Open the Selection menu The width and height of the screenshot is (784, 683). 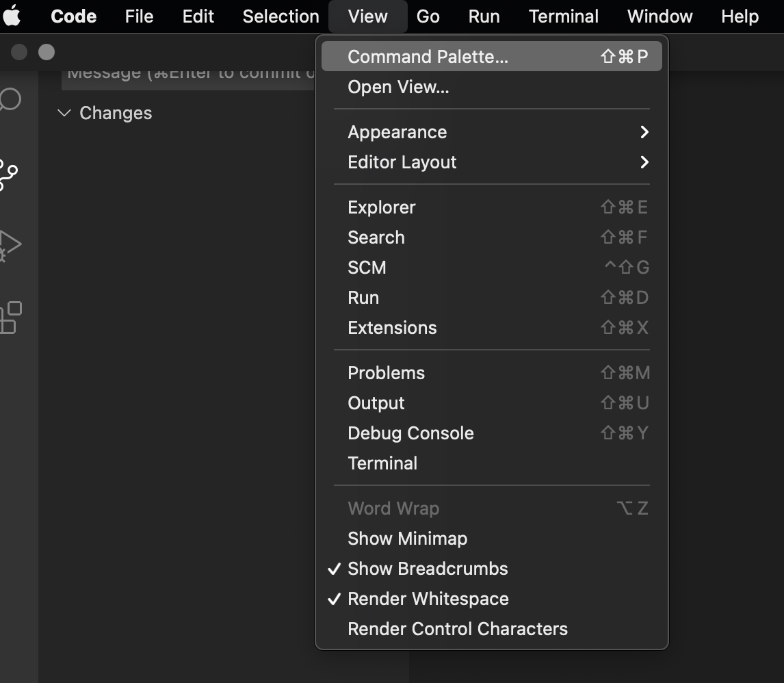[281, 16]
